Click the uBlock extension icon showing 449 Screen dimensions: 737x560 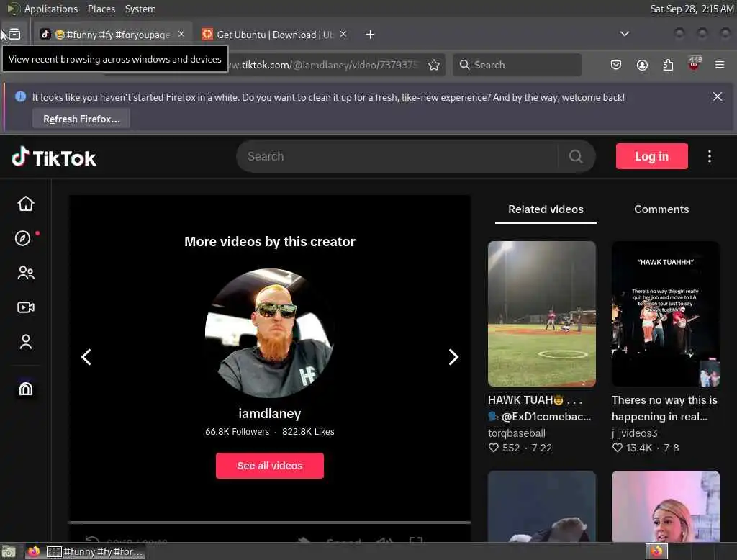[694, 64]
